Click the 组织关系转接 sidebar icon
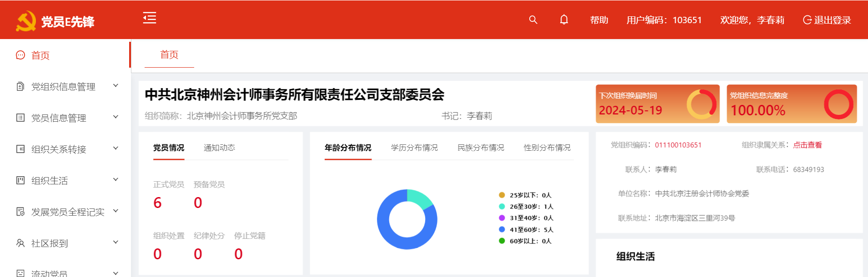The image size is (868, 277). pyautogui.click(x=20, y=149)
